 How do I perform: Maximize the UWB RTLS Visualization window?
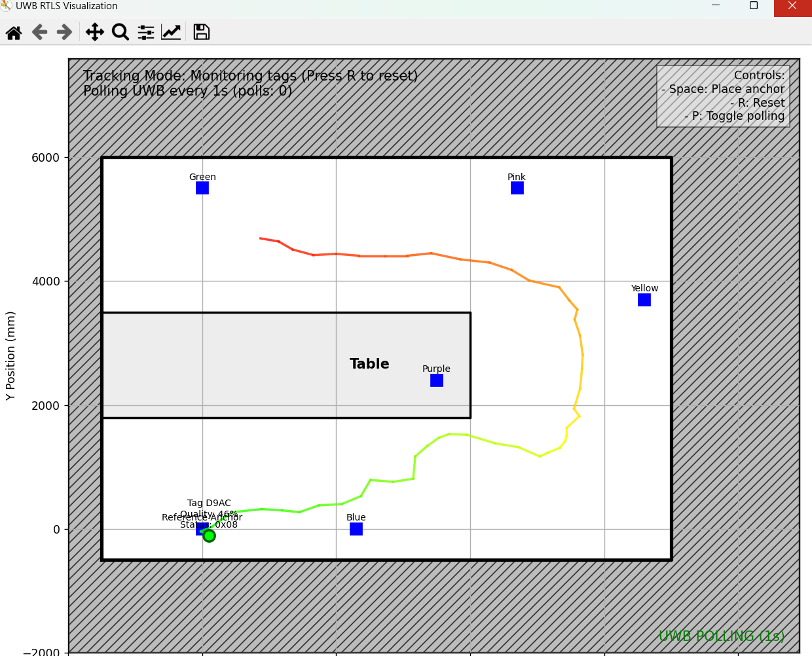754,6
